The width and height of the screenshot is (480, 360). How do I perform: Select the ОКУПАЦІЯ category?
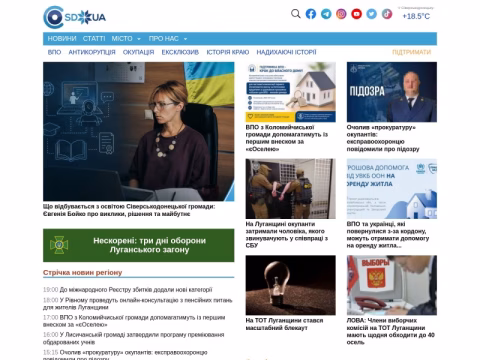tap(138, 52)
